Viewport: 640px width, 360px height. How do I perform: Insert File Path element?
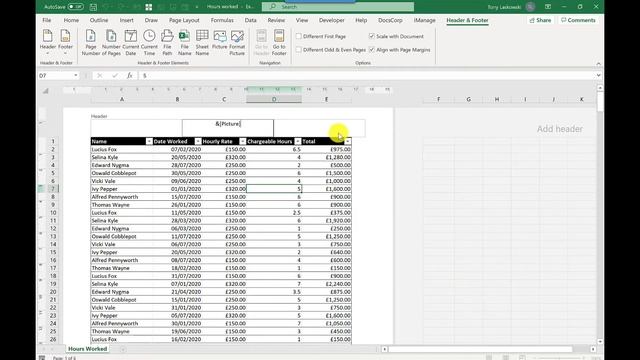(167, 42)
